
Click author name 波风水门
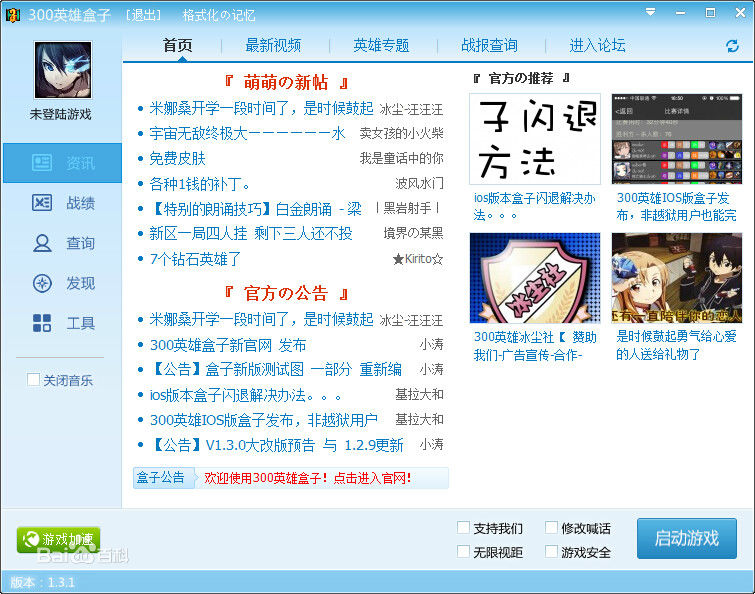[419, 183]
